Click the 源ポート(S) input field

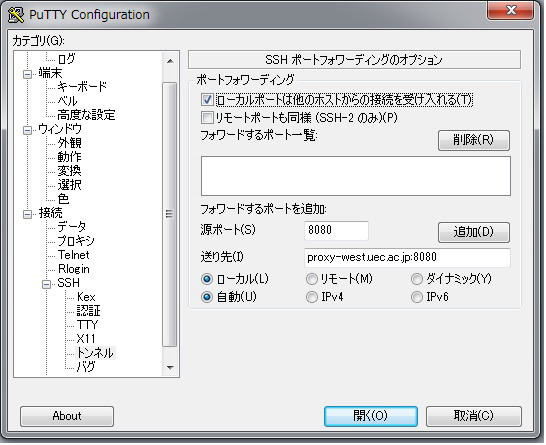336,230
